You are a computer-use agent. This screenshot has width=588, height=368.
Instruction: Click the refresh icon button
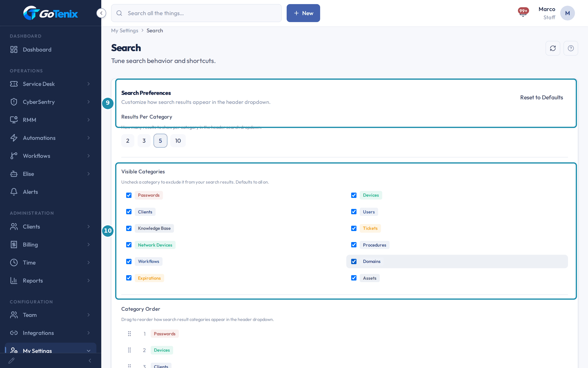click(x=553, y=48)
